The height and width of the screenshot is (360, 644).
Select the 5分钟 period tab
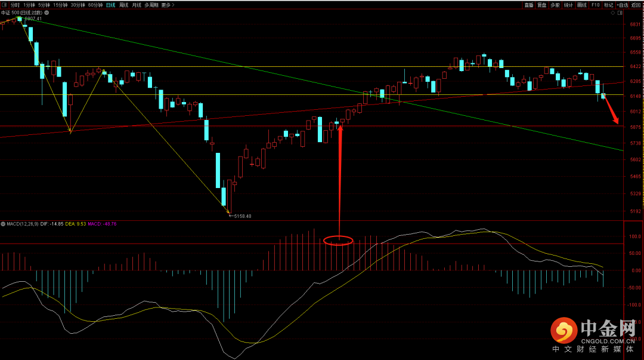pos(44,5)
